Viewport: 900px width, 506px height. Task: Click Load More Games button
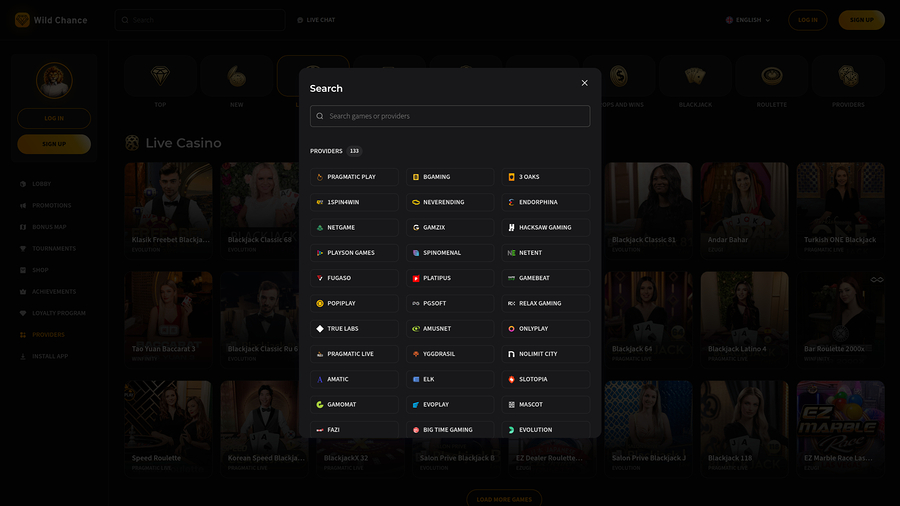[504, 498]
